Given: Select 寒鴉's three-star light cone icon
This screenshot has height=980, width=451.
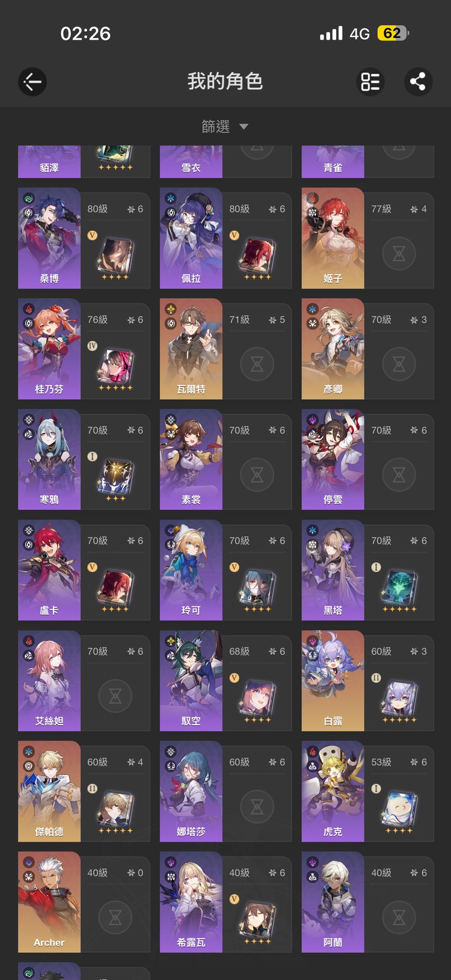Looking at the screenshot, I should [115, 476].
